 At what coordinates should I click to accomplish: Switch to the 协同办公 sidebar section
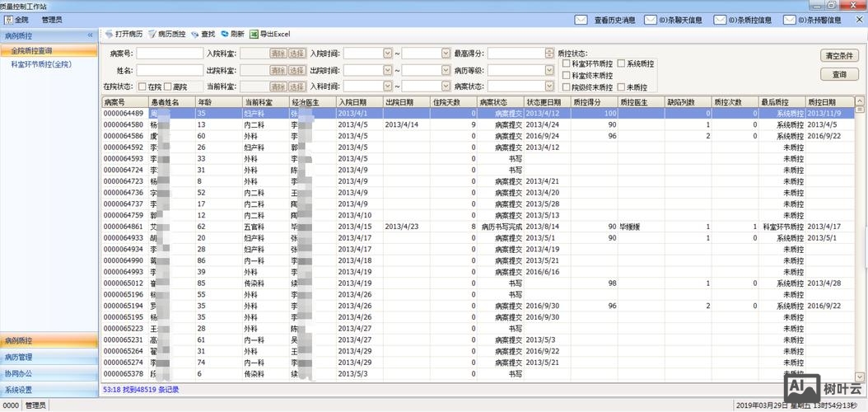(49, 374)
